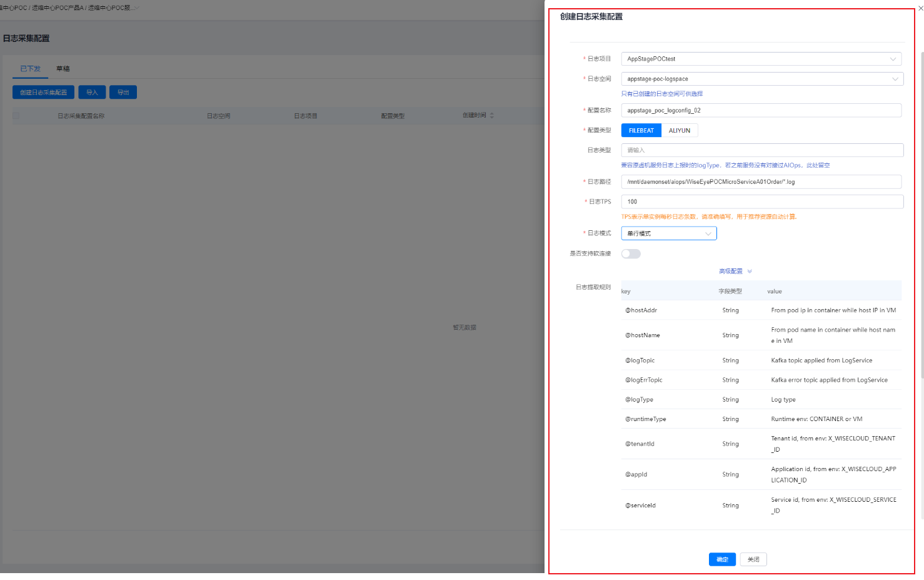This screenshot has width=924, height=580.
Task: Open the 日志空间 dropdown
Action: tap(761, 79)
